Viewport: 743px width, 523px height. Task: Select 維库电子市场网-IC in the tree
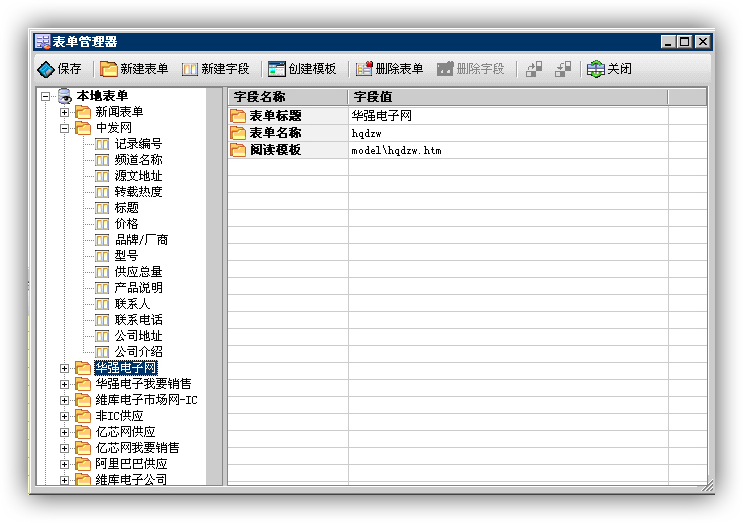point(146,400)
